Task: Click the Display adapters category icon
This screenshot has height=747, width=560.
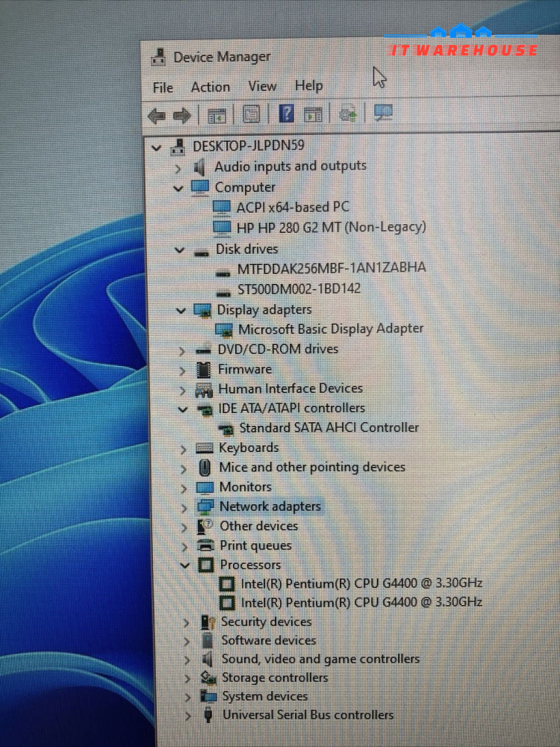Action: click(x=203, y=311)
